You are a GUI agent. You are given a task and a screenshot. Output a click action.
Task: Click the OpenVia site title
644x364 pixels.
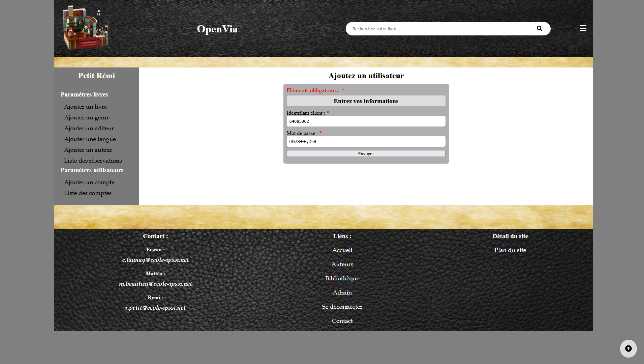click(x=217, y=29)
